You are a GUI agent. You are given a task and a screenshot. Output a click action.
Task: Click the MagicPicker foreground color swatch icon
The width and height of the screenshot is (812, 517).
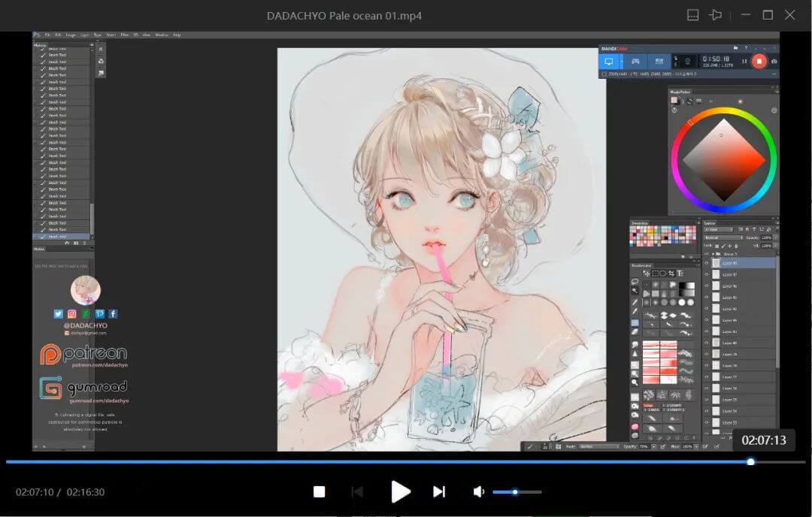tap(674, 101)
